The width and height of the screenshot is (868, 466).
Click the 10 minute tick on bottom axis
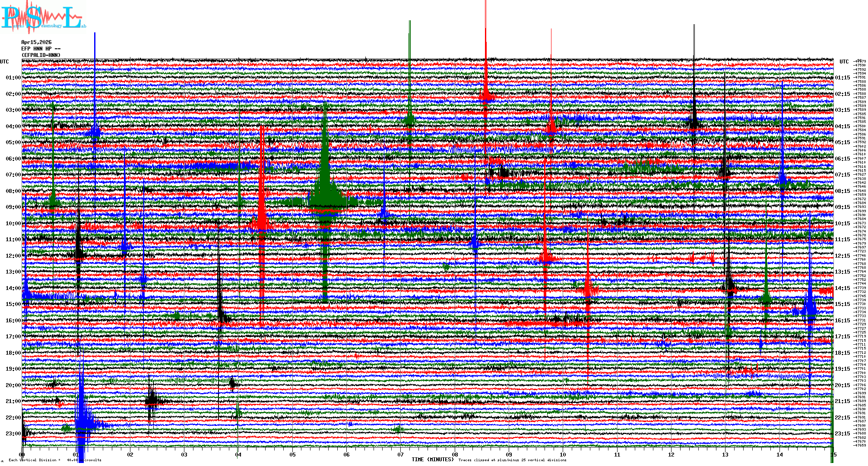point(563,454)
